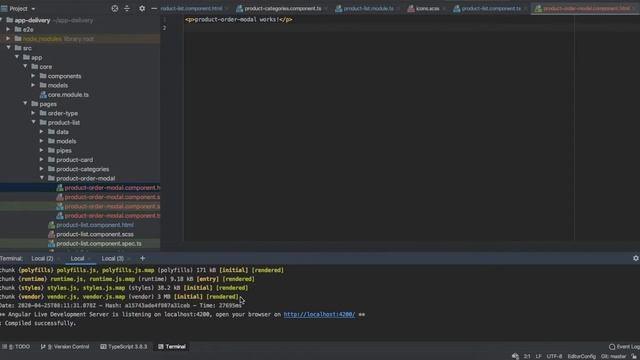This screenshot has width=640, height=360.
Task: Click core.module.ts file icon
Action: [x=43, y=95]
